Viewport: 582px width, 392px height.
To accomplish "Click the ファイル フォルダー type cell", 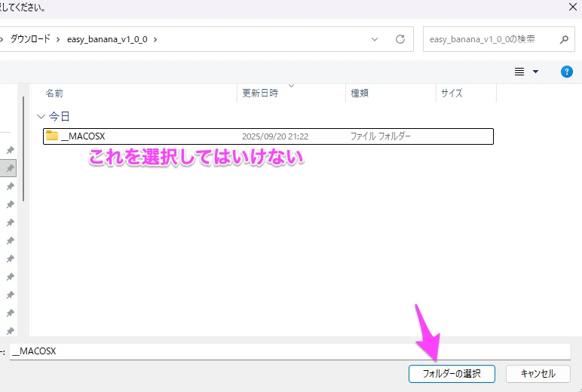I will pyautogui.click(x=381, y=136).
